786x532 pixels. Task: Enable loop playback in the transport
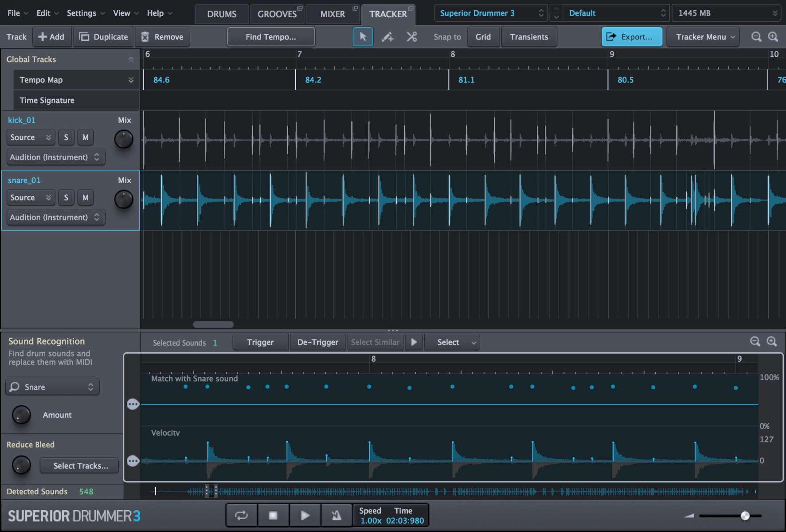241,515
